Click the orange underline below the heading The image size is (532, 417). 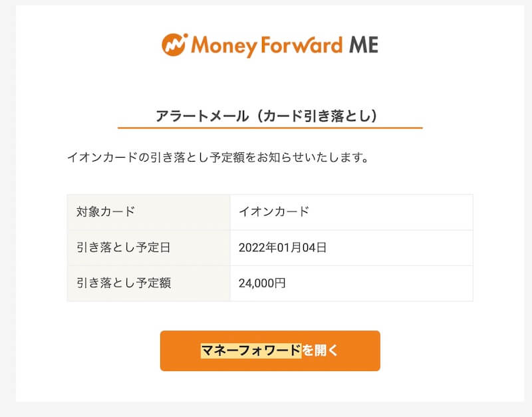(270, 128)
